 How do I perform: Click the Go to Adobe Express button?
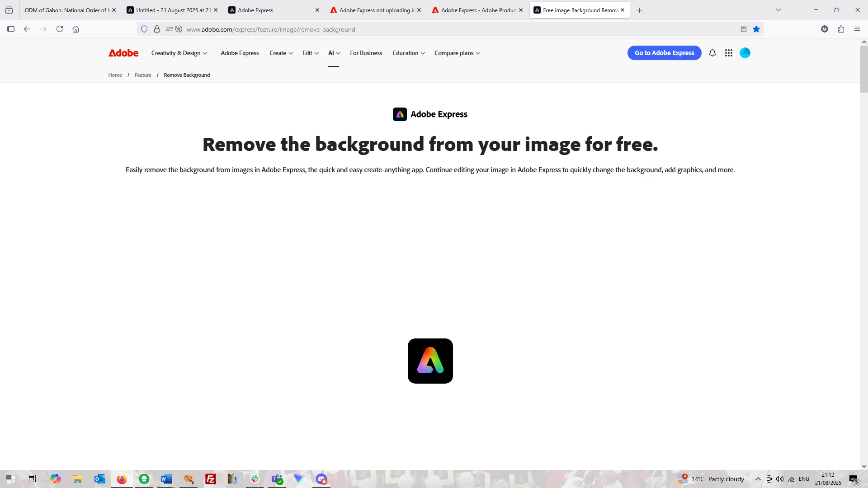pyautogui.click(x=664, y=53)
